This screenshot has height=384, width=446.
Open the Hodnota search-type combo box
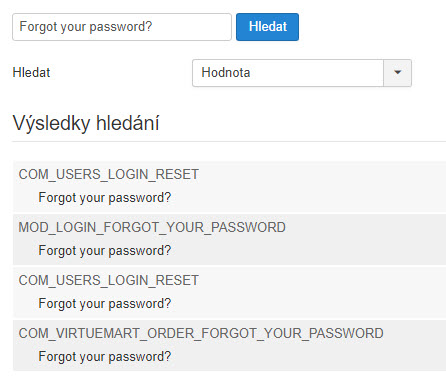point(302,73)
